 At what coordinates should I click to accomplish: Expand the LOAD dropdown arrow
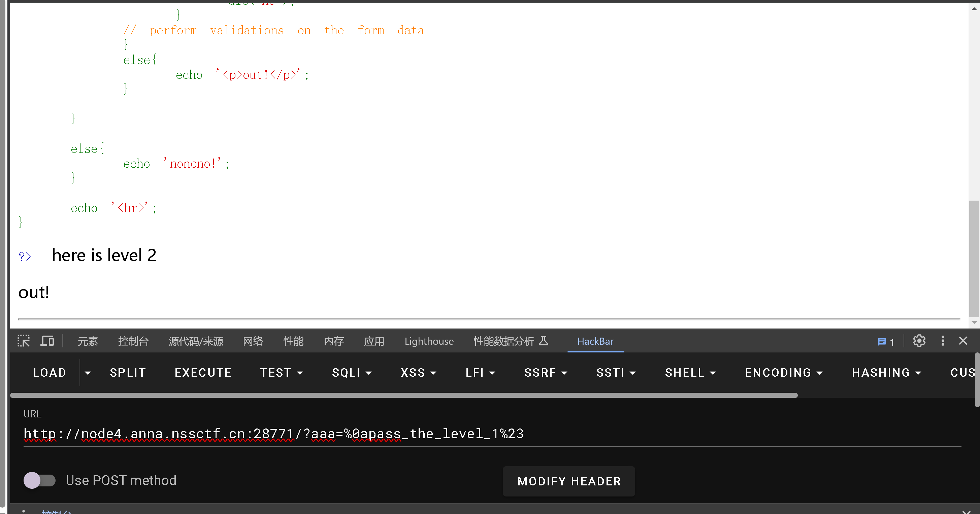pos(88,373)
